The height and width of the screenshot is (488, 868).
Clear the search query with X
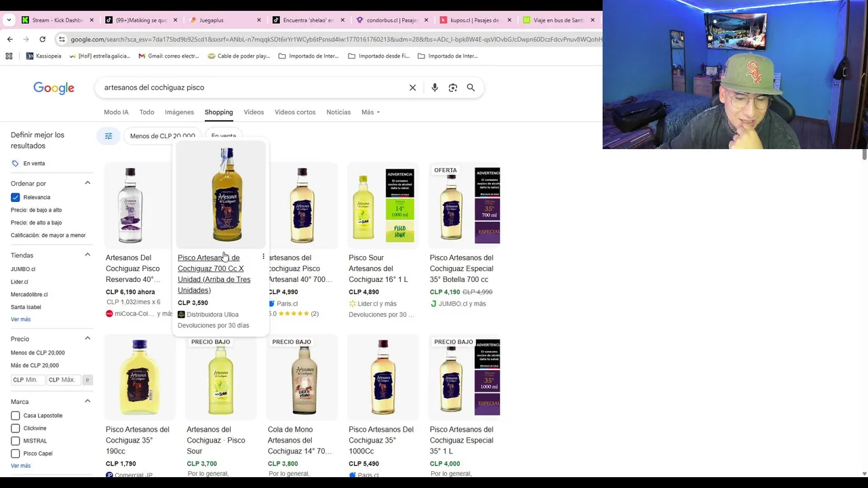(x=412, y=87)
